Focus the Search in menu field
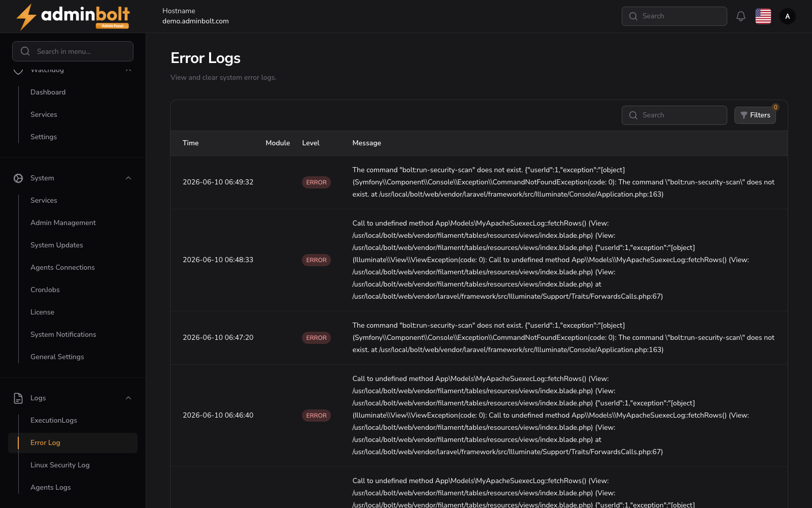The image size is (812, 508). (x=73, y=51)
